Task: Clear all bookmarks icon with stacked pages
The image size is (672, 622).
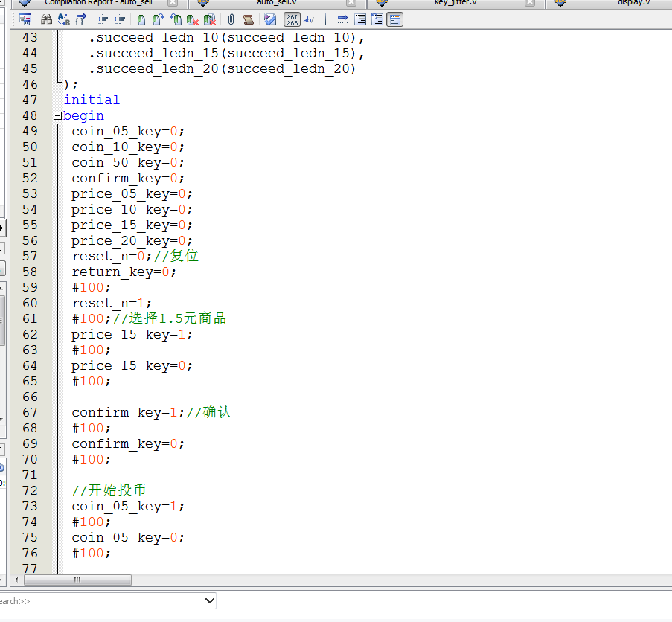Action: (x=210, y=19)
